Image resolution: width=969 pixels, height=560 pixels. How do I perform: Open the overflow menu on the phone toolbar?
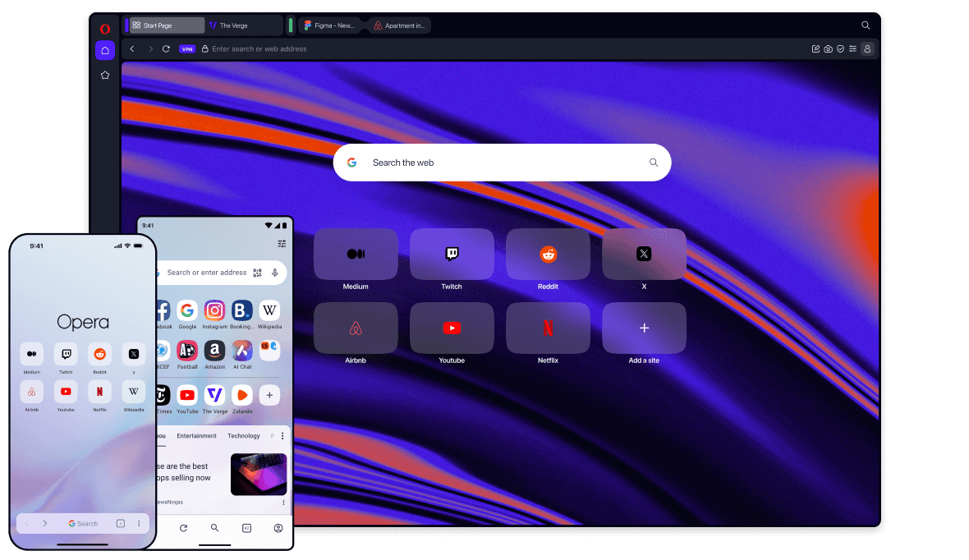[x=138, y=523]
